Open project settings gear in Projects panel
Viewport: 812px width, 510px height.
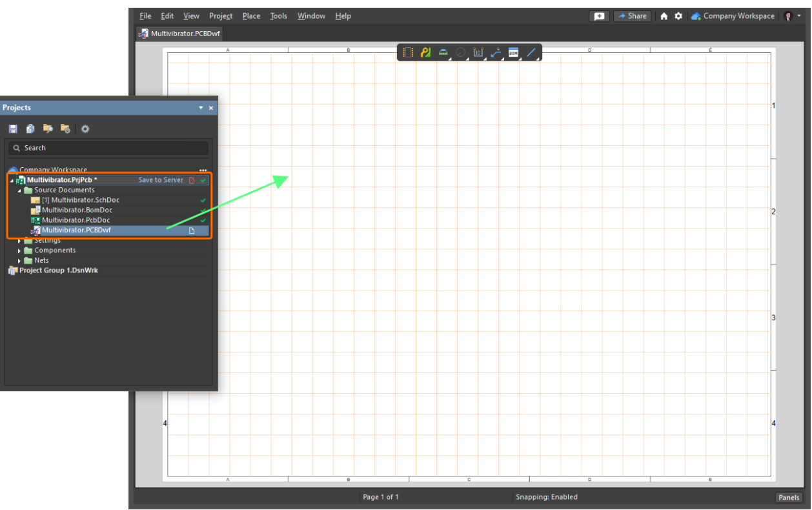click(85, 129)
